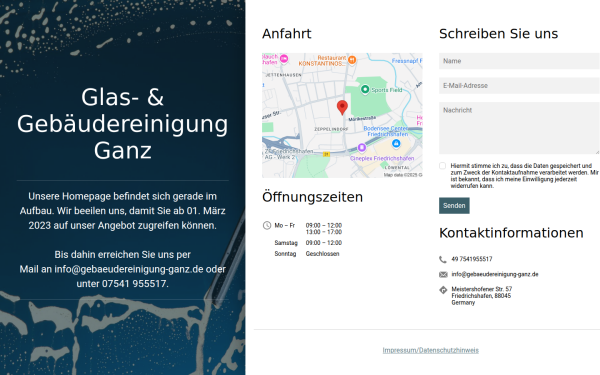Click the Kontaktinformationen heading
This screenshot has width=600, height=375.
click(x=511, y=233)
